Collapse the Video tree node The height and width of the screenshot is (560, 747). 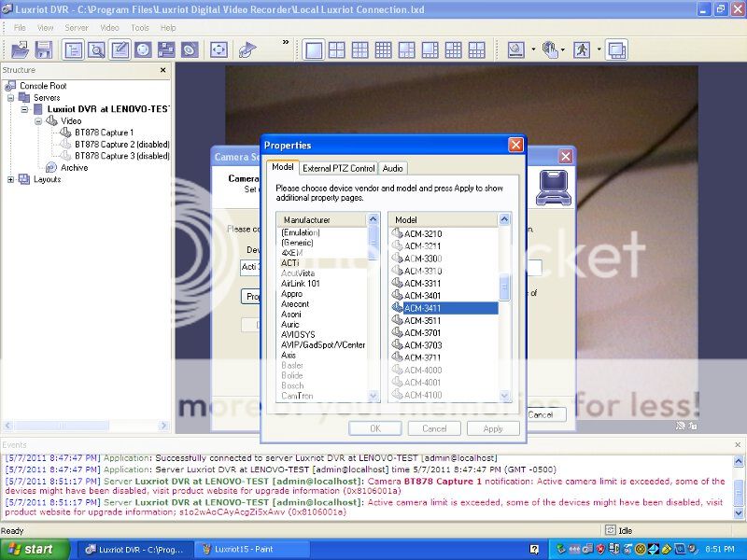pyautogui.click(x=38, y=120)
